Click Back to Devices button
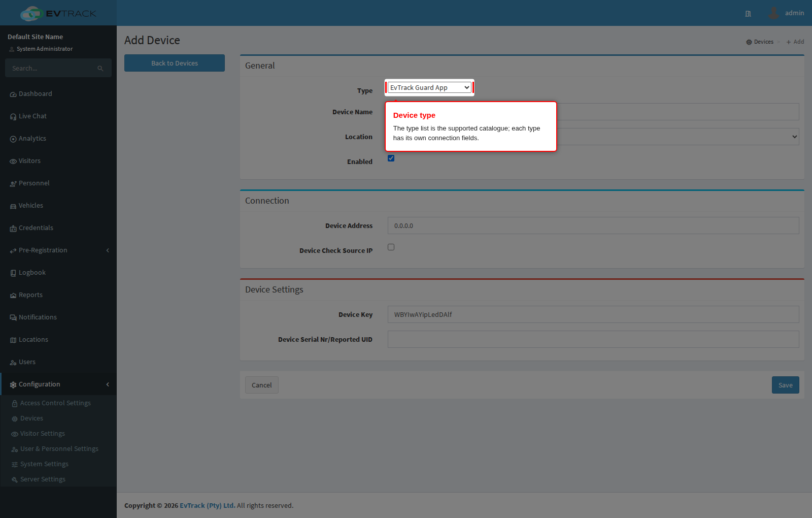The width and height of the screenshot is (812, 518). click(x=175, y=63)
